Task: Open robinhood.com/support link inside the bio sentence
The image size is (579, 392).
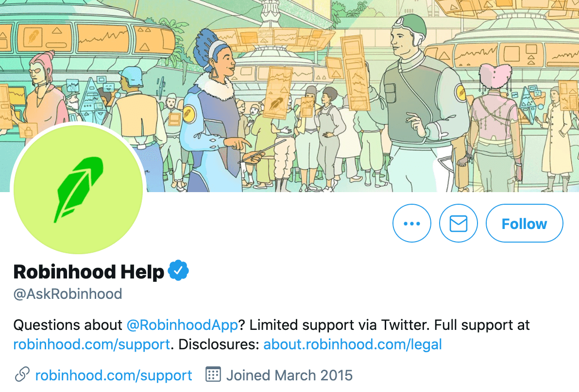Action: pos(92,344)
